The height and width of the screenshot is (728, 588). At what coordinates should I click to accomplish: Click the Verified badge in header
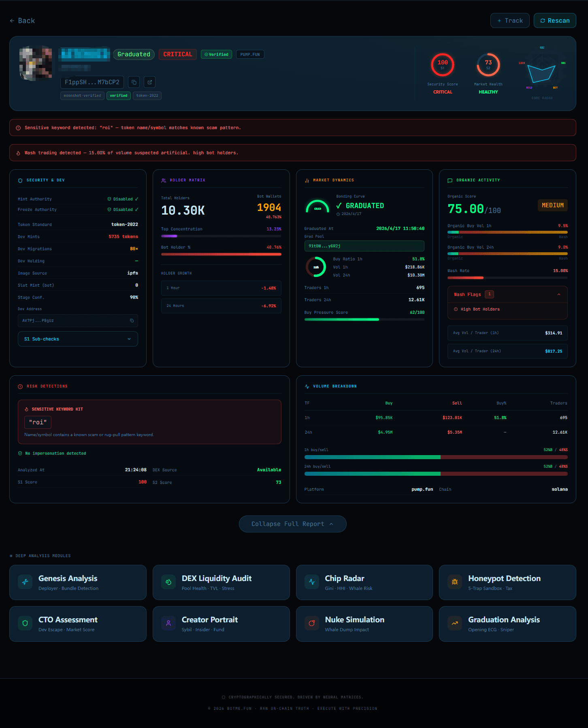(x=216, y=54)
